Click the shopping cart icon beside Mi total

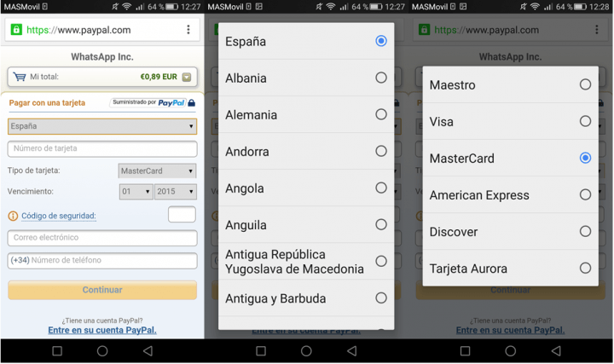point(19,77)
